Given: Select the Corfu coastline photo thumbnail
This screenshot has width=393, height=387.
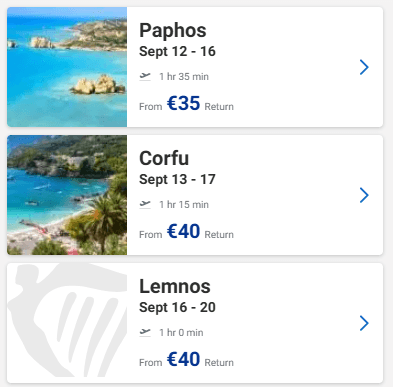Looking at the screenshot, I should pyautogui.click(x=67, y=195).
